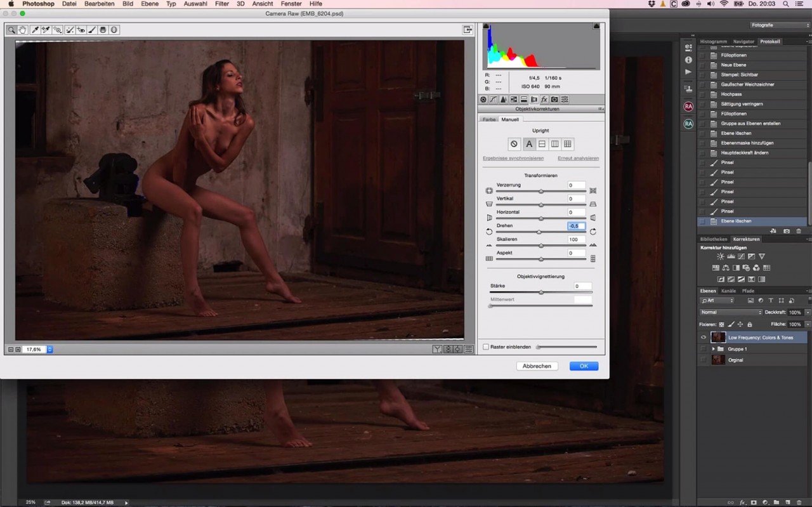Click rotate clockwise icon next to Drehen
This screenshot has height=507, width=812.
point(593,232)
